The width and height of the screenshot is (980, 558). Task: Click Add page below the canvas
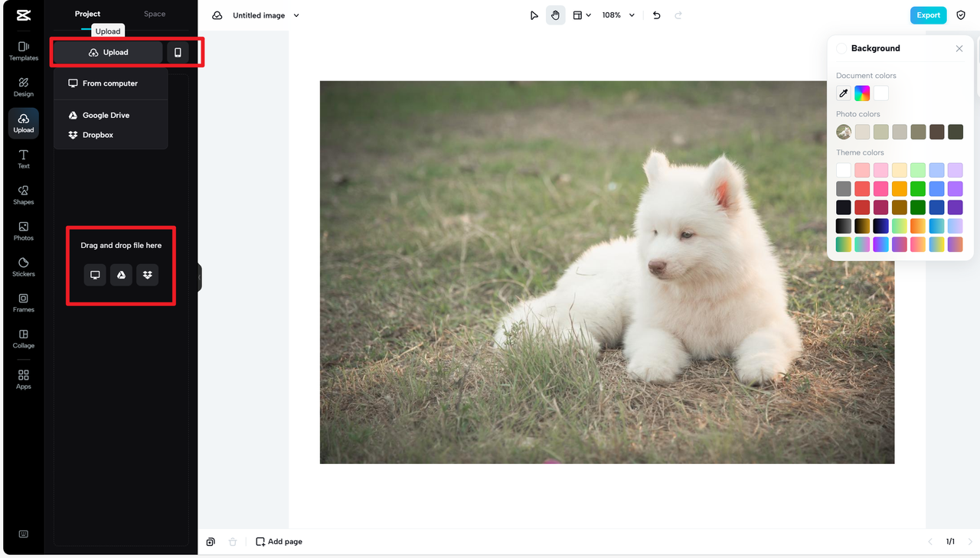point(279,541)
